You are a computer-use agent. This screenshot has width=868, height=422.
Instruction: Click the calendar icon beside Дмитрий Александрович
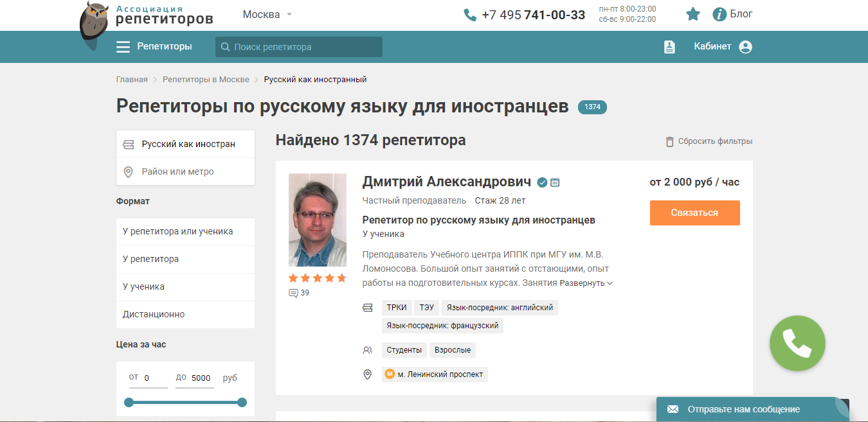pyautogui.click(x=554, y=182)
